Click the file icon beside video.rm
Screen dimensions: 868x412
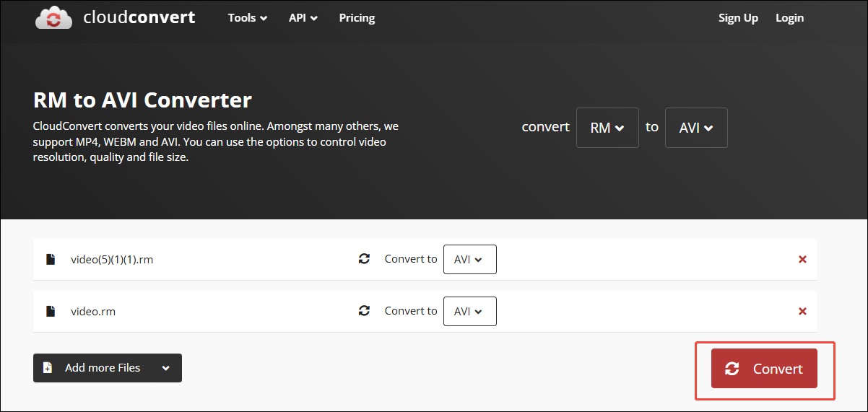51,312
